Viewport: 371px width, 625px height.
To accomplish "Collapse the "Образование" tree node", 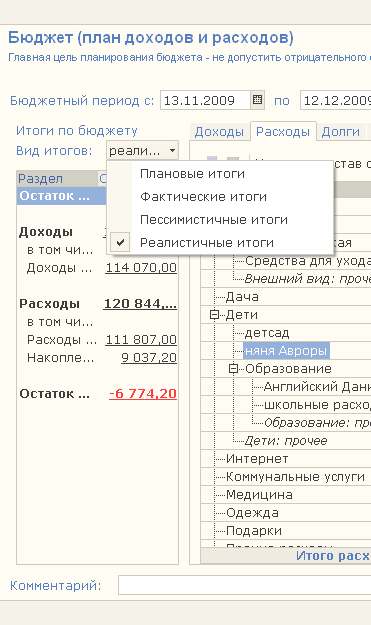I will 234,369.
